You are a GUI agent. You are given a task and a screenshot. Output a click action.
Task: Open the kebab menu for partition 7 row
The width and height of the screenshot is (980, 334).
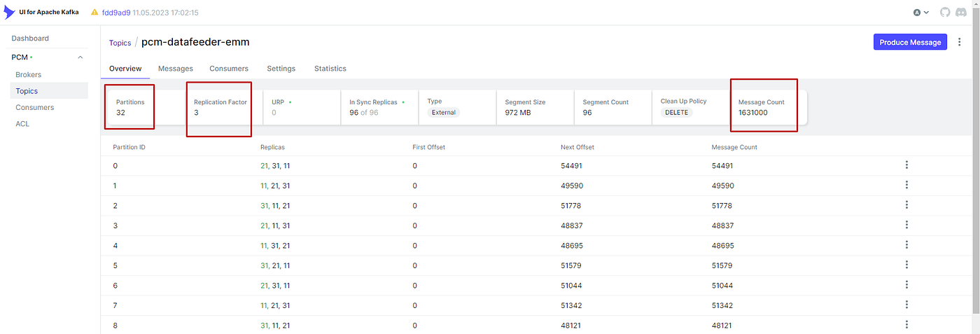[x=906, y=305]
